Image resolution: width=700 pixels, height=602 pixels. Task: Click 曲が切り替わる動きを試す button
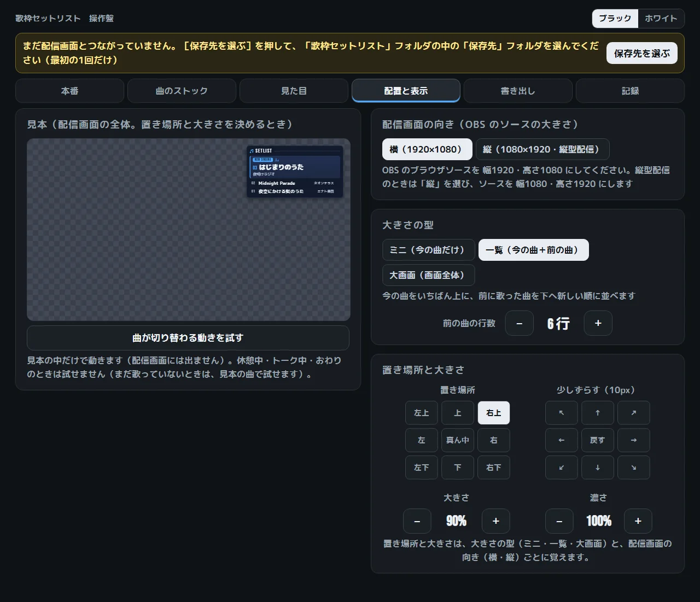188,338
